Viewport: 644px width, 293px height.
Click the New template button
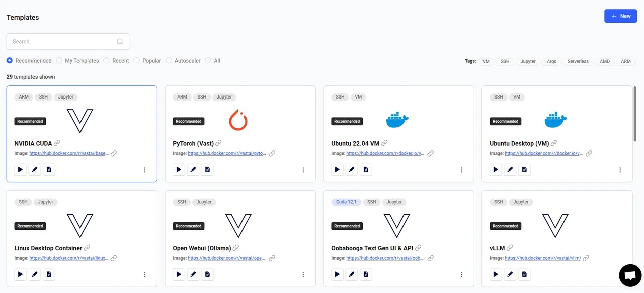[x=620, y=16]
